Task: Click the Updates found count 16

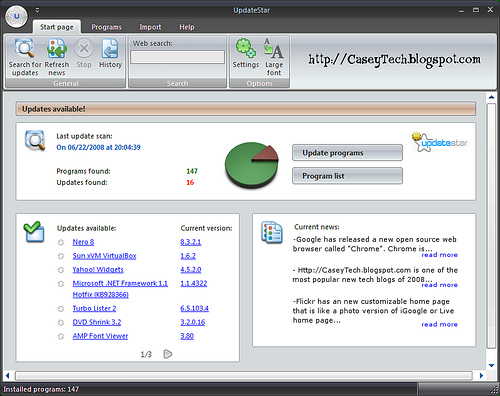Action: pos(190,182)
